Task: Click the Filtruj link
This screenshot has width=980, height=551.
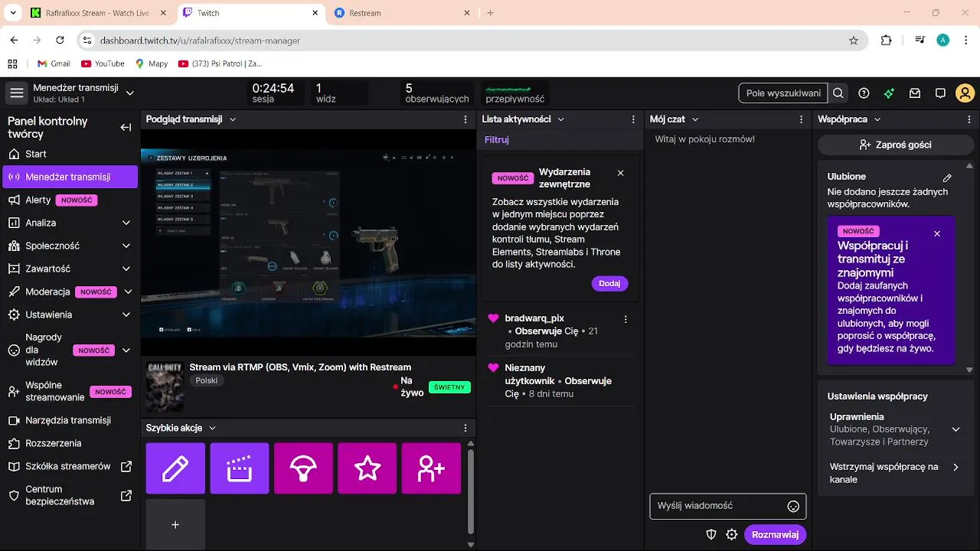Action: [497, 140]
